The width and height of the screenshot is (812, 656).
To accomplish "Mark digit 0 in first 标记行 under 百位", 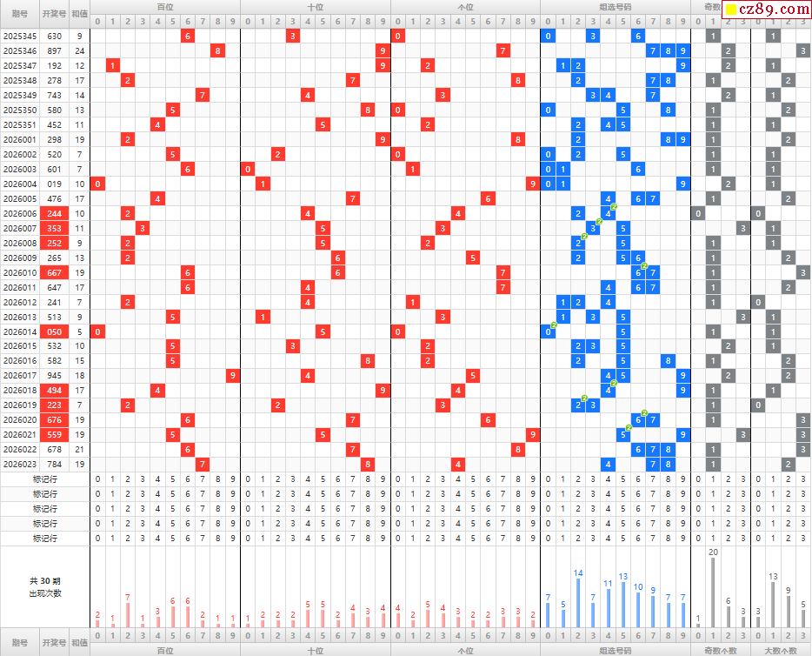I will 97,479.
